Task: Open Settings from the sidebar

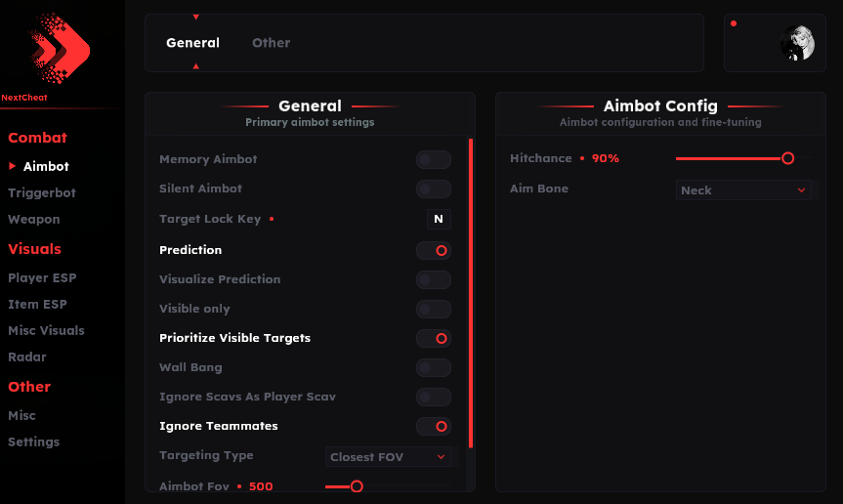Action: coord(34,442)
